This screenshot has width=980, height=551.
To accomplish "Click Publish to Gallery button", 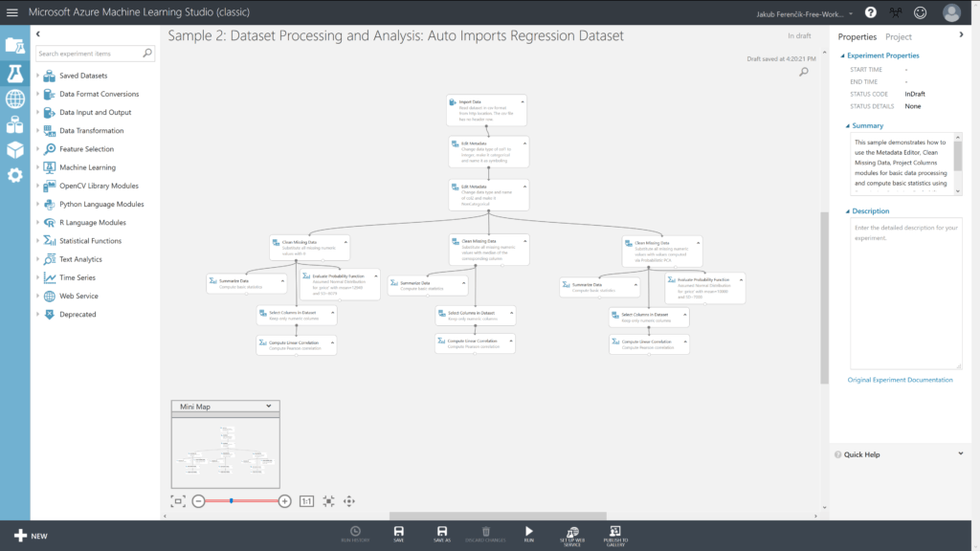I will 615,535.
